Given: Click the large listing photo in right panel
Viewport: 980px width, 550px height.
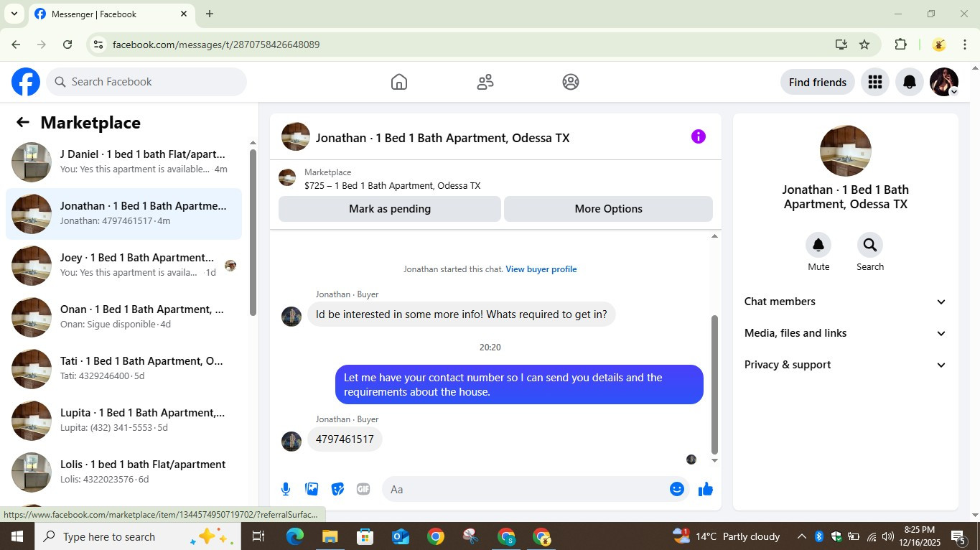Looking at the screenshot, I should pyautogui.click(x=846, y=151).
